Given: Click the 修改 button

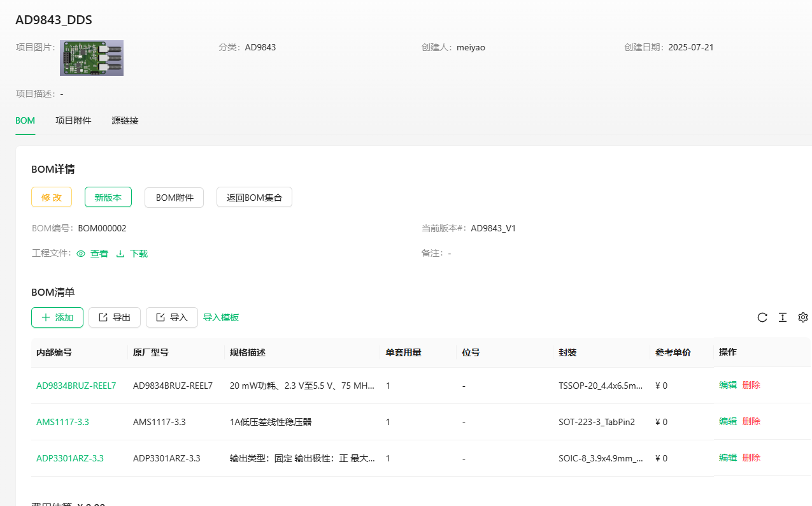Looking at the screenshot, I should (52, 197).
